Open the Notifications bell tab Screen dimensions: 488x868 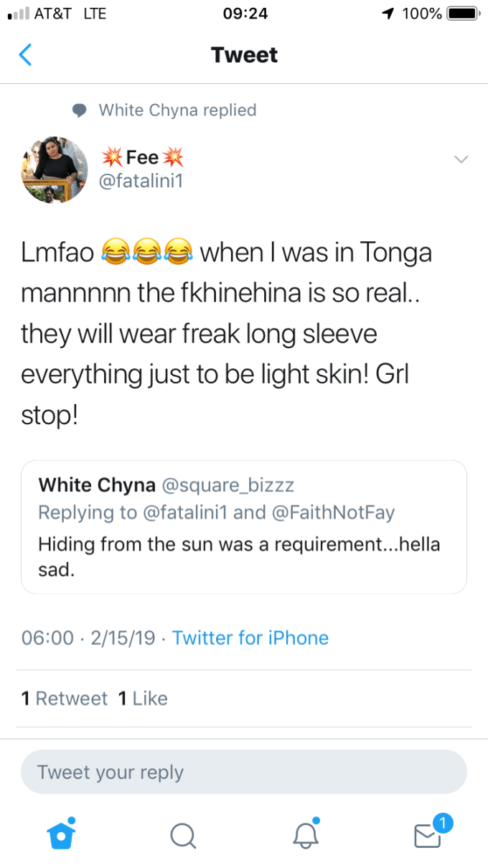pyautogui.click(x=305, y=834)
